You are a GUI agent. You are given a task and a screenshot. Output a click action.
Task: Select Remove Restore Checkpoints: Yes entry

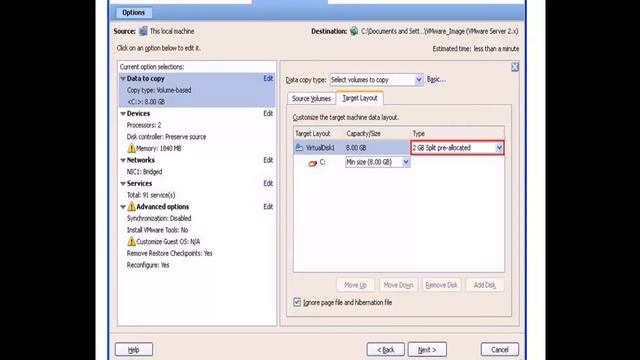pyautogui.click(x=170, y=253)
